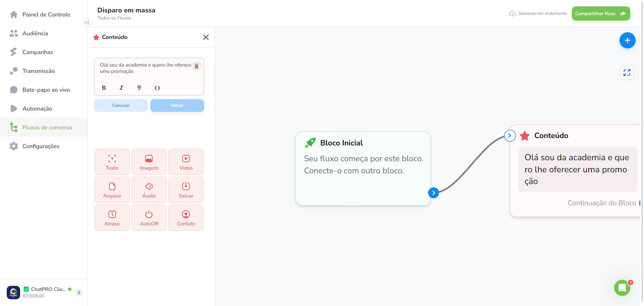Navigate to Automação
Screen dimensions: 644x306
click(44, 108)
